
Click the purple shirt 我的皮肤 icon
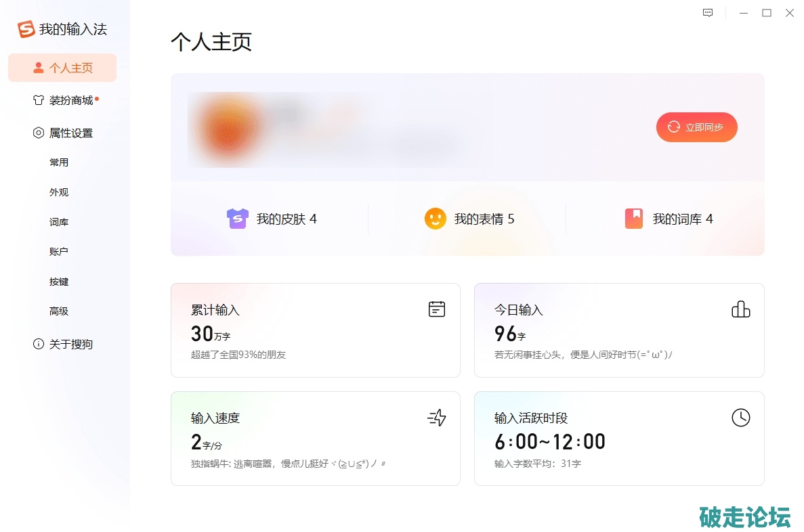[237, 219]
